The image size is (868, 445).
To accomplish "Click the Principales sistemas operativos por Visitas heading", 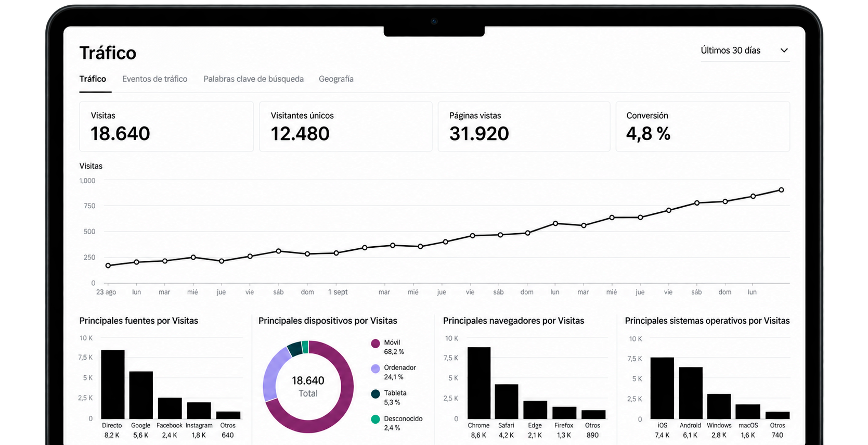I will pos(707,321).
